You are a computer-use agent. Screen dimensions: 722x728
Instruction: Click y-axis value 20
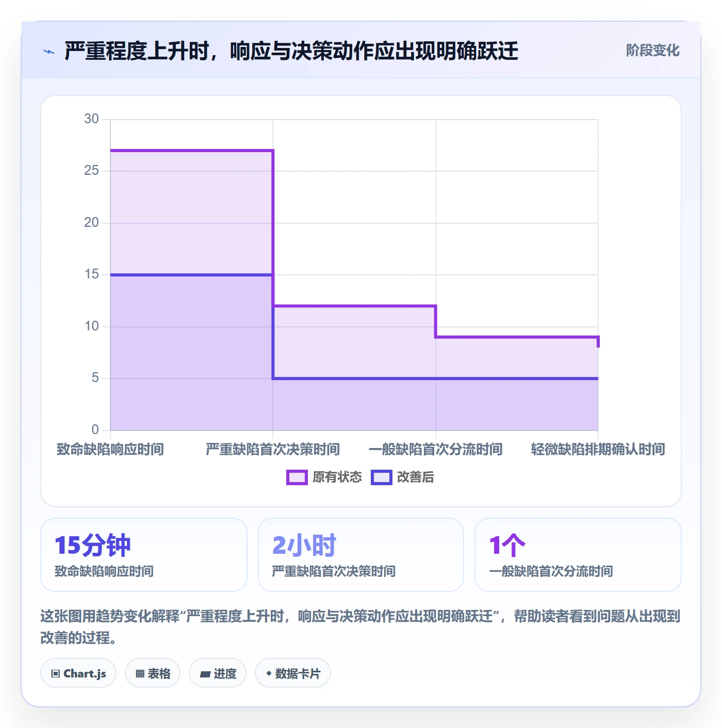(91, 223)
